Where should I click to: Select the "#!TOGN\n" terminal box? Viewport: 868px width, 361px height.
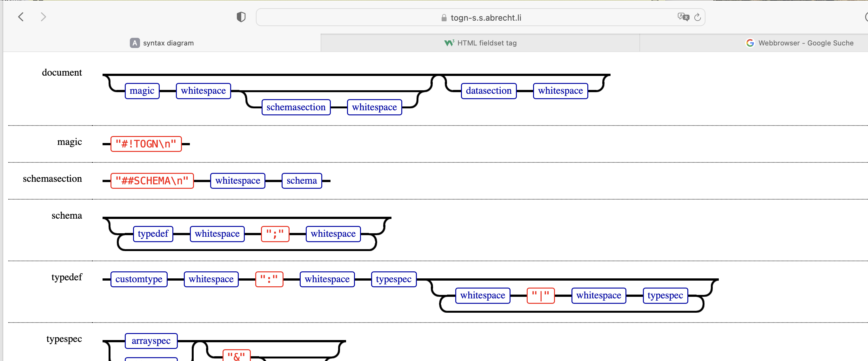[x=146, y=144]
